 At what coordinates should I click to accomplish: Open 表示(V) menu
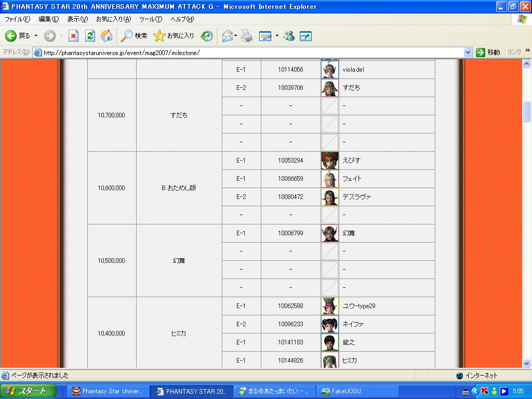pos(77,19)
